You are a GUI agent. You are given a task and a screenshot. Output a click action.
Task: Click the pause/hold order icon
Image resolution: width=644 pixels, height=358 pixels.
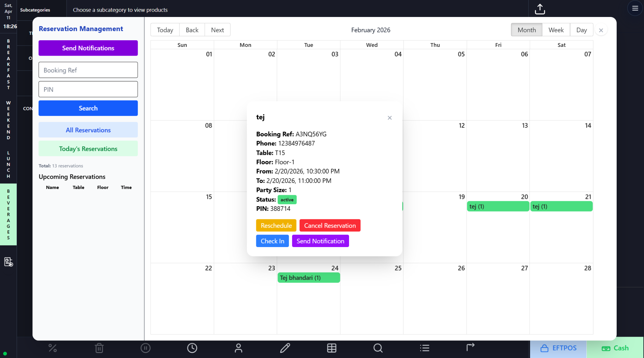click(145, 348)
